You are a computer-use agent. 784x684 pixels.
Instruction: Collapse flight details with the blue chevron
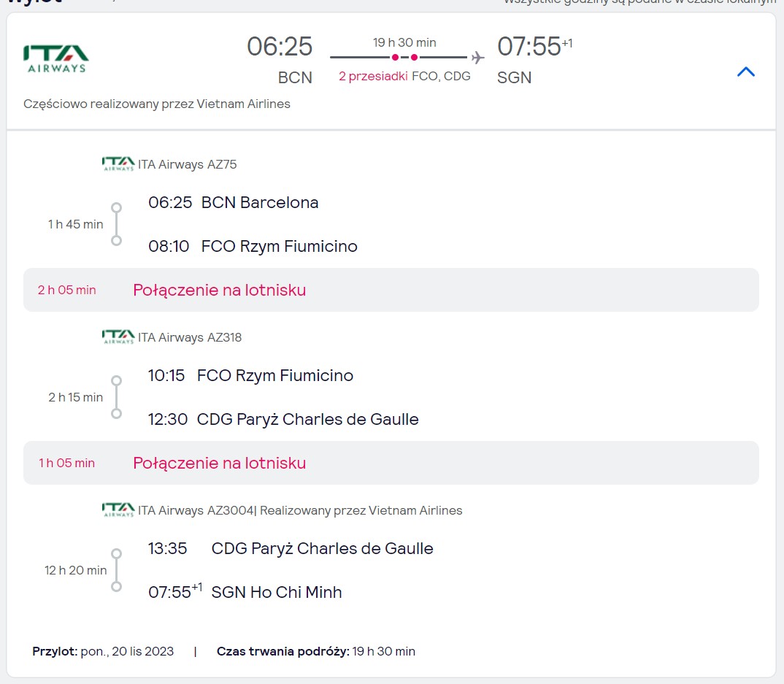coord(745,72)
